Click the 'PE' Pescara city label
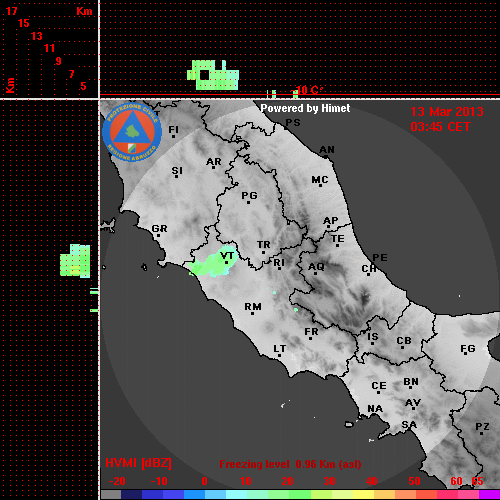The width and height of the screenshot is (500, 500). coord(380,257)
